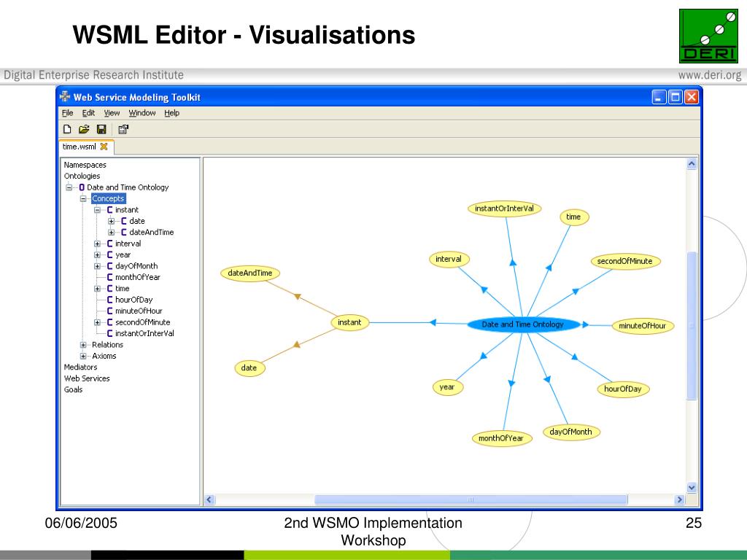Click the concept icon beside interval in the tree

point(109,244)
